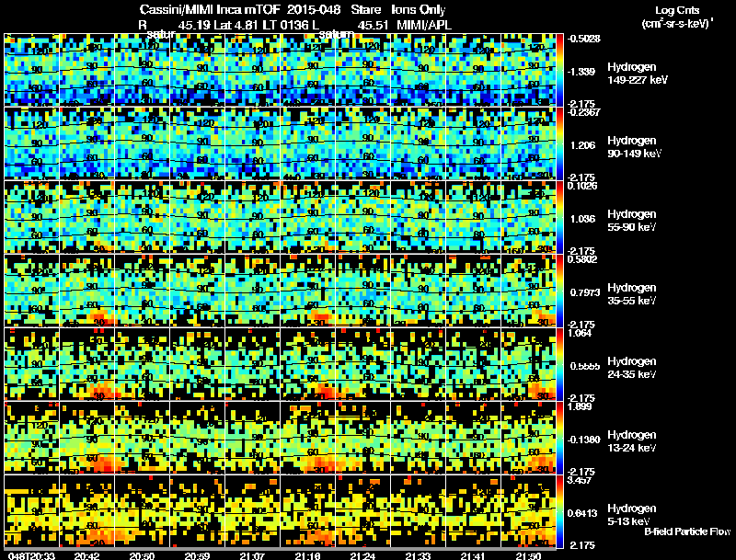Click the 21:33 time axis label

click(x=418, y=555)
